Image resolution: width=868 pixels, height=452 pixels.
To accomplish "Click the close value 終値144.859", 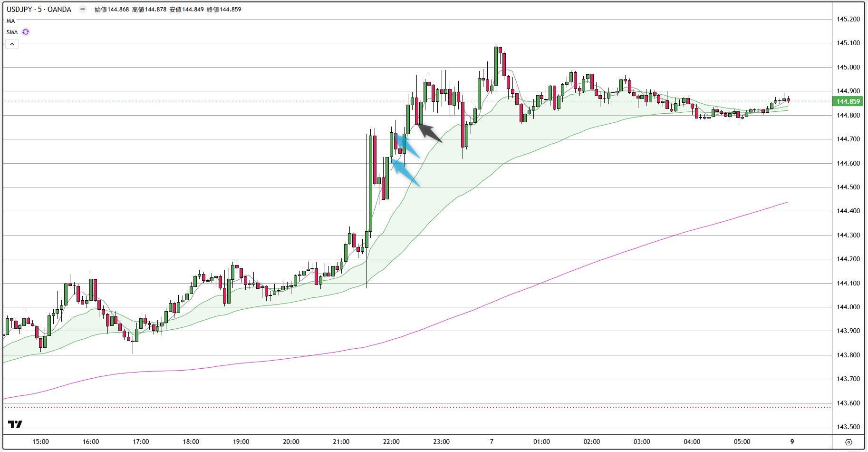I will tap(224, 9).
